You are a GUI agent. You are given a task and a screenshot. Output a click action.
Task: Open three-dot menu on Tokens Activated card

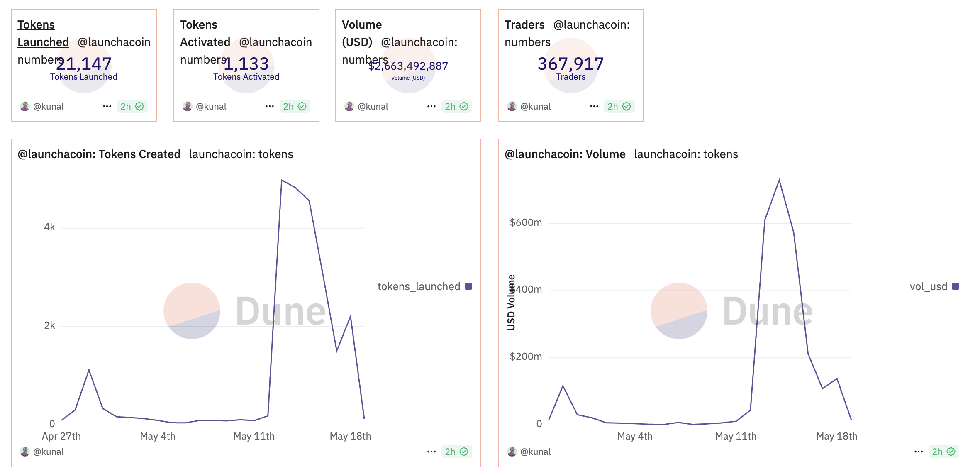click(x=270, y=106)
